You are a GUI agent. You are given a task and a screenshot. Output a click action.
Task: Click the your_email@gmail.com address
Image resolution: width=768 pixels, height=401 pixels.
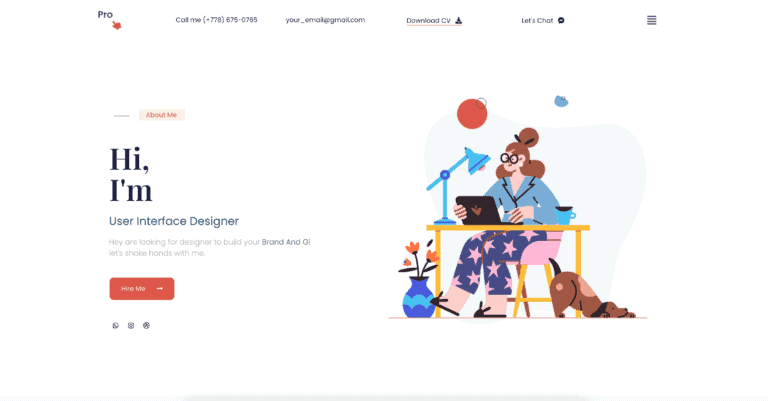[x=325, y=20]
